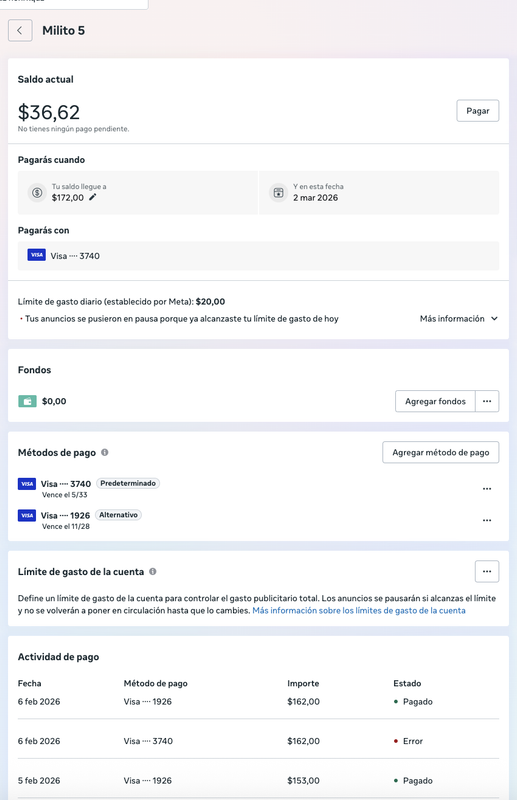Click the Fecha column header
Image resolution: width=517 pixels, height=800 pixels.
30,683
